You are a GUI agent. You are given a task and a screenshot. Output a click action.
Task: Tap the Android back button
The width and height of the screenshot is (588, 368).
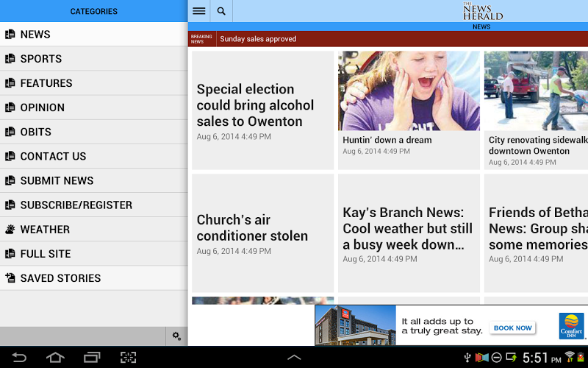point(19,357)
